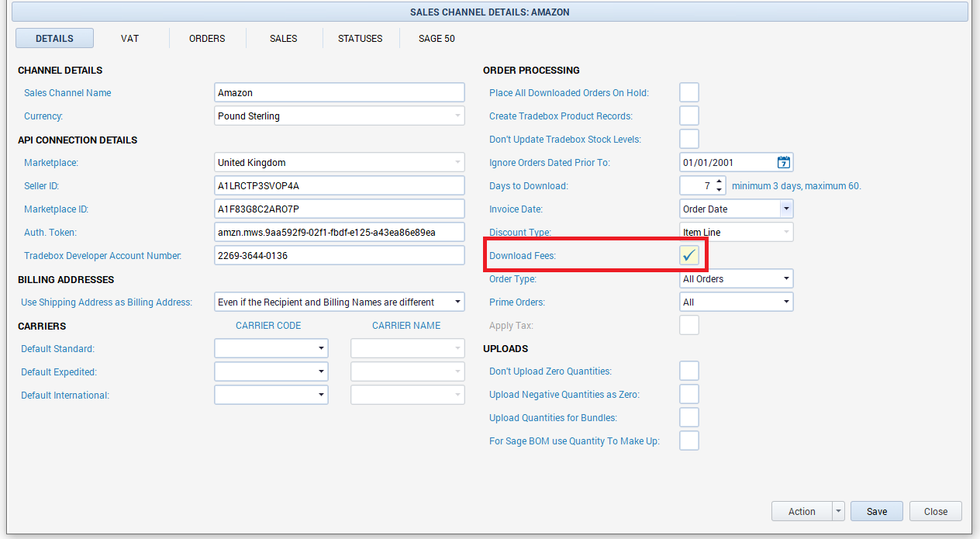Click the Download Fees label
The height and width of the screenshot is (539, 980).
523,256
